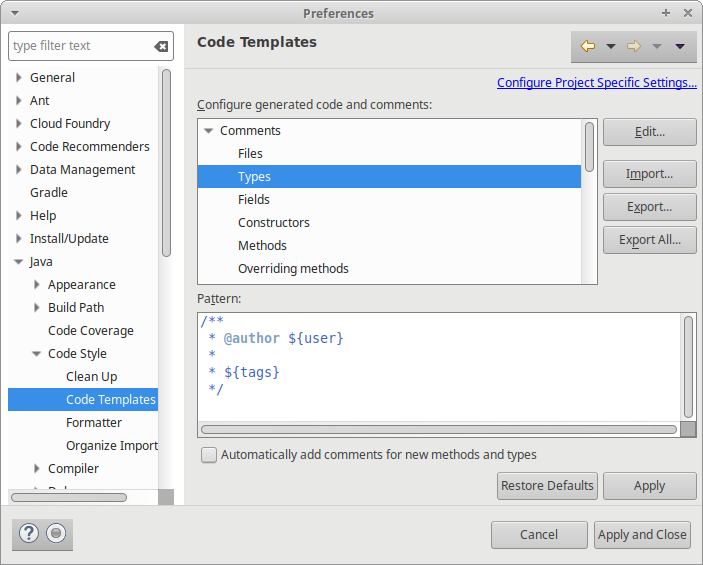Click Apply and Close button
The height and width of the screenshot is (565, 703).
coord(642,535)
